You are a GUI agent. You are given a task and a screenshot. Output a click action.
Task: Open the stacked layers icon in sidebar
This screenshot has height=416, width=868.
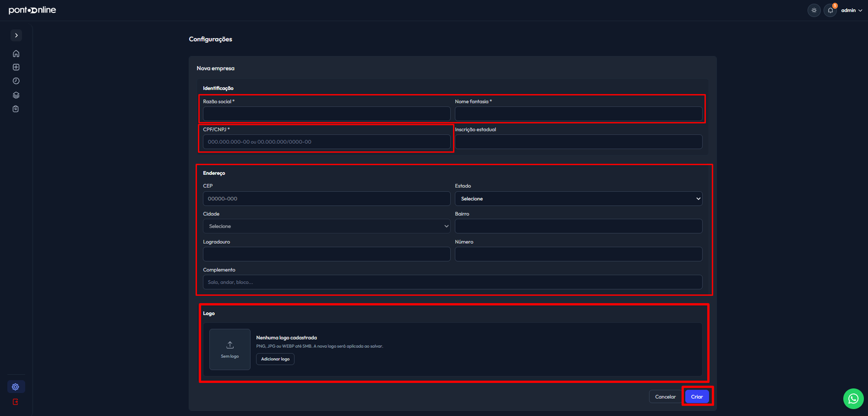click(16, 95)
